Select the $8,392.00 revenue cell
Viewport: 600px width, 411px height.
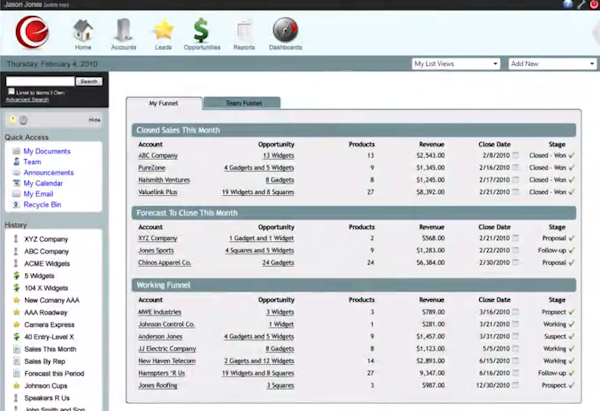coord(430,192)
